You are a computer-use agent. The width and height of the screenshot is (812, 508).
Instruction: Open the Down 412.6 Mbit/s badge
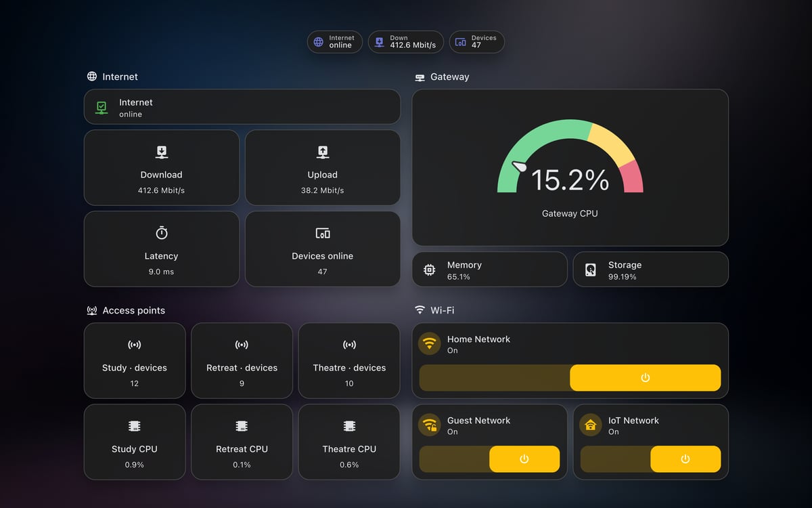[406, 42]
